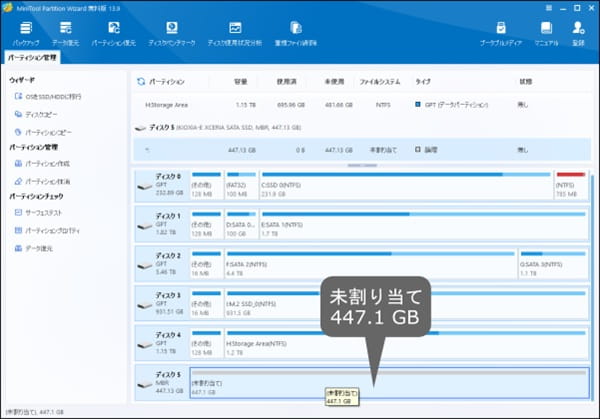The width and height of the screenshot is (600, 419).
Task: Choose パーティションコピー in the sidebar
Action: (x=43, y=132)
